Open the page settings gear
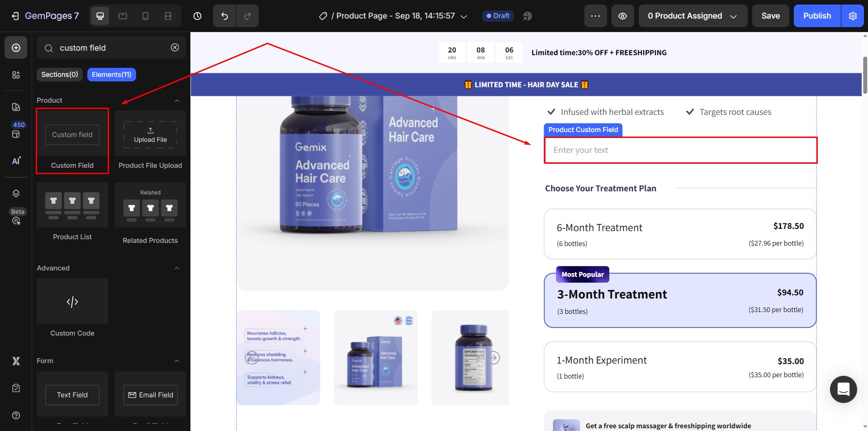 pos(852,16)
